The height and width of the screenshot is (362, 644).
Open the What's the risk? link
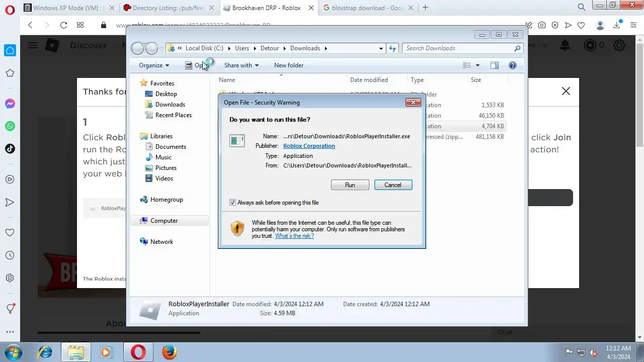point(294,236)
